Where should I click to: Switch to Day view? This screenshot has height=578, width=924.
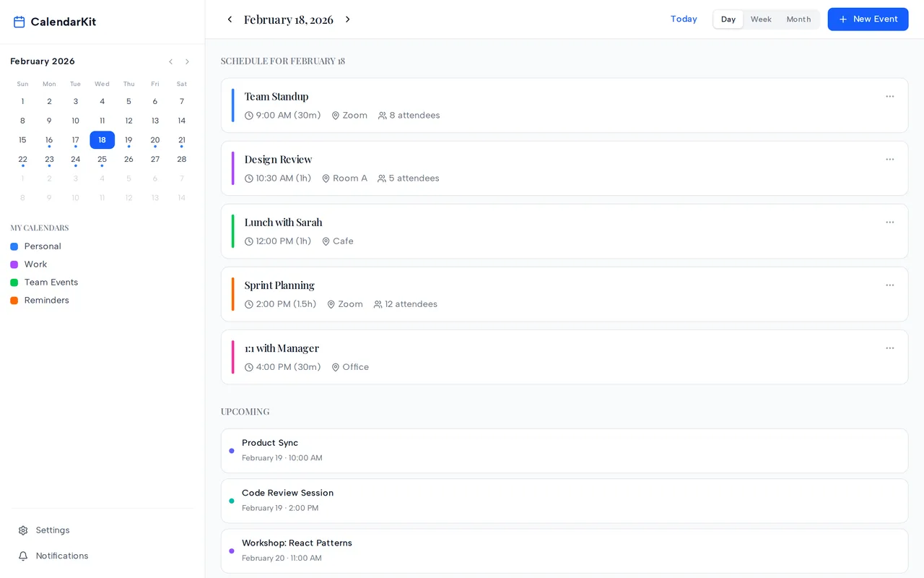(x=728, y=20)
